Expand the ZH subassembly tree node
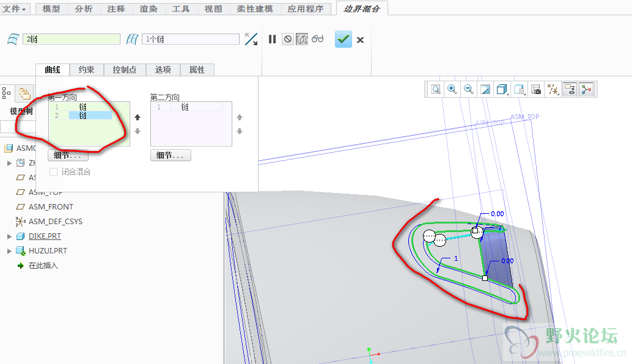632x364 pixels. tap(9, 163)
